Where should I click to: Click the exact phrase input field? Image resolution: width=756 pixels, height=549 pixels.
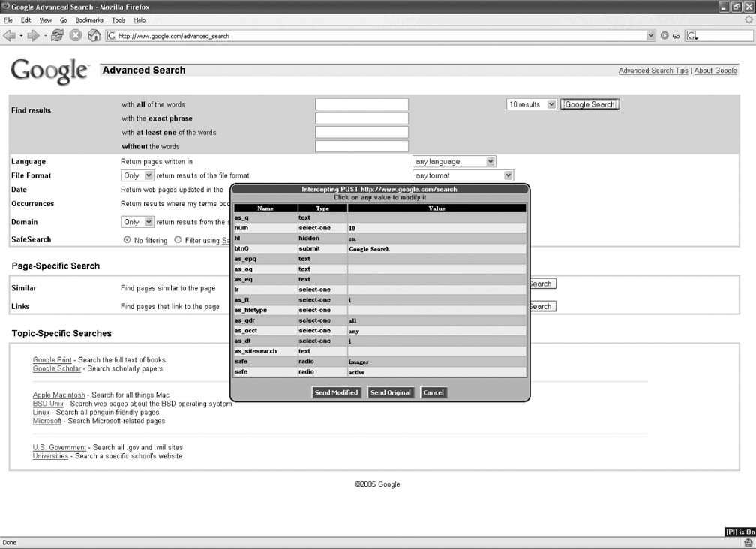tap(361, 118)
